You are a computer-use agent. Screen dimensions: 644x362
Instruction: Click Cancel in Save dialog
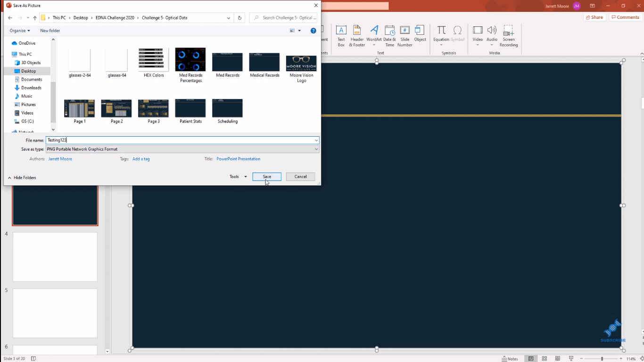click(x=300, y=177)
